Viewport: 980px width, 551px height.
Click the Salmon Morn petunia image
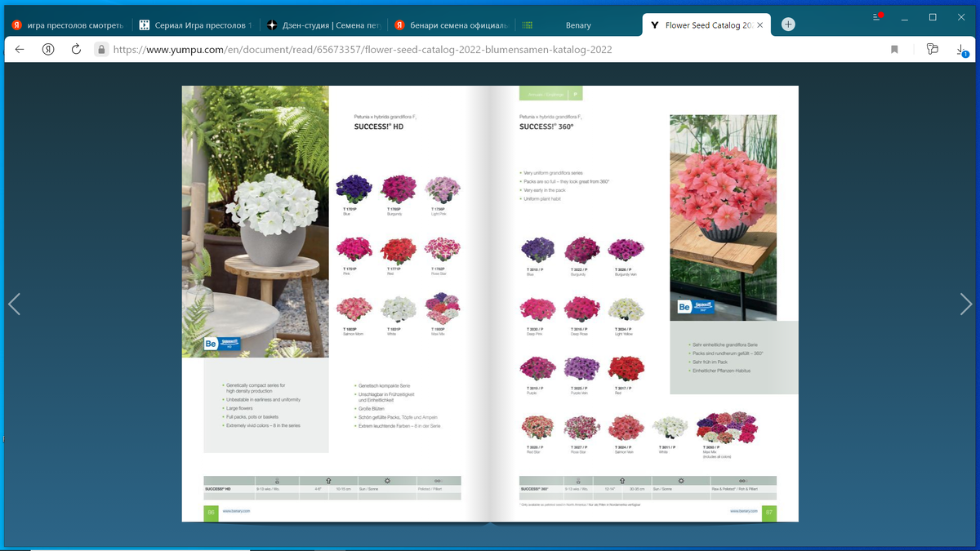[x=354, y=309]
